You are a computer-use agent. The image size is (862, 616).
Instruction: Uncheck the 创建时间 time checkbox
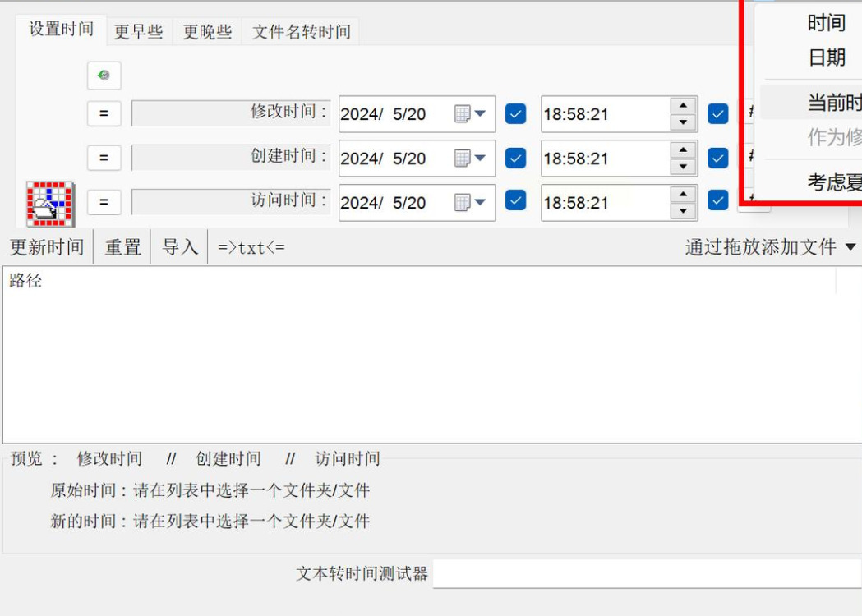coord(718,159)
